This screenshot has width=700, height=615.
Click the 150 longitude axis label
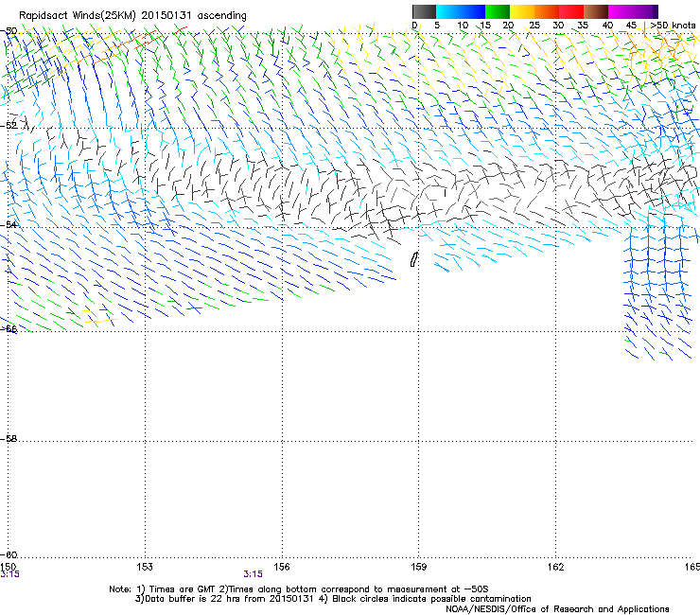point(9,567)
